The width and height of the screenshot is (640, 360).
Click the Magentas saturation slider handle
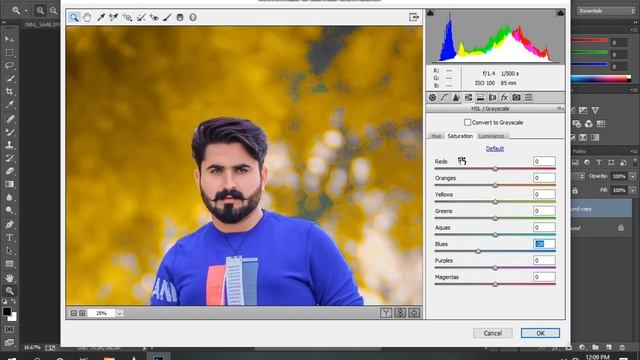point(495,284)
